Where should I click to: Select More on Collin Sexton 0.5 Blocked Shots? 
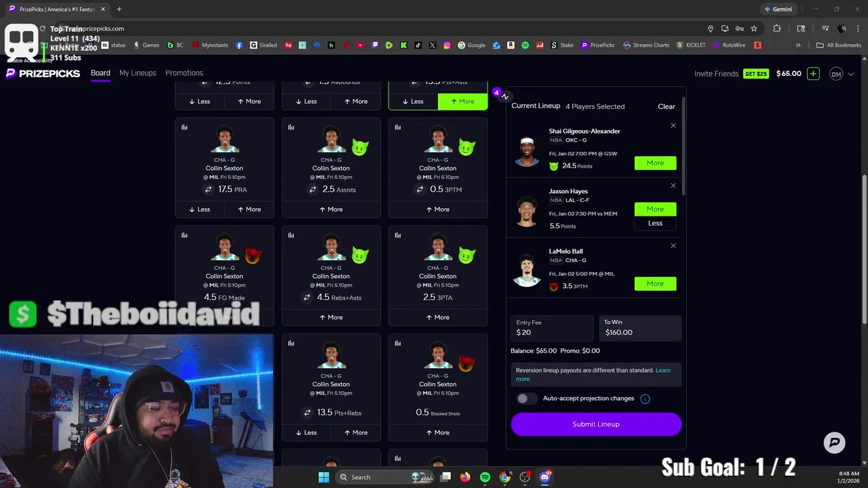tap(437, 432)
